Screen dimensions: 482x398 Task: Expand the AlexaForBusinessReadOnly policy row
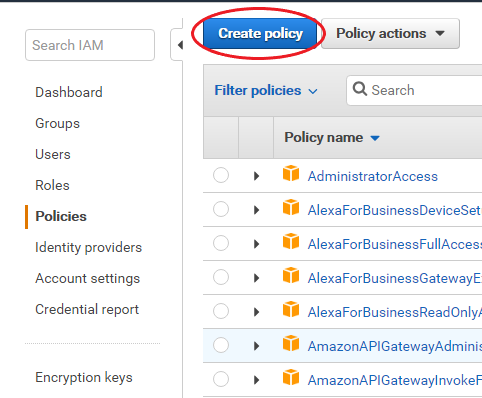coord(256,312)
